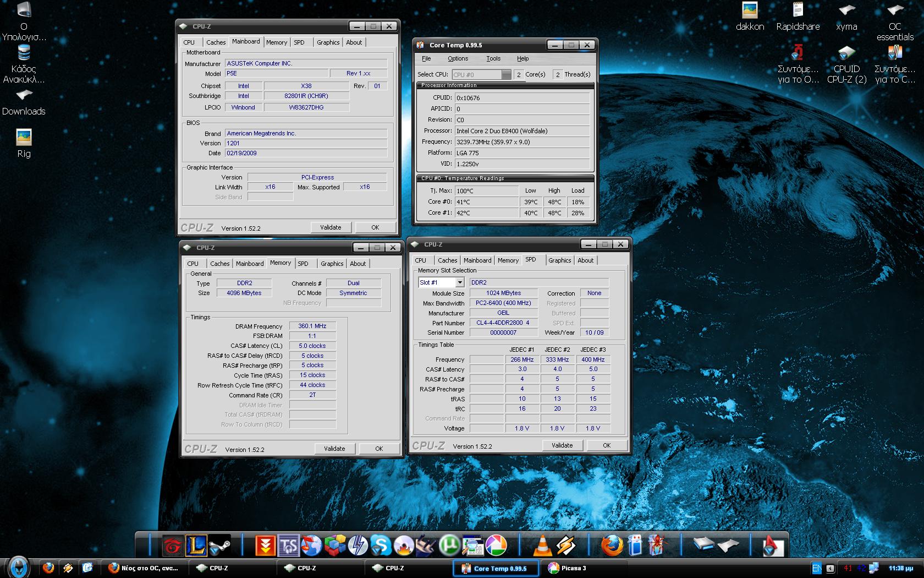Click Validate in the Mainboard CPU-Z window

tap(331, 227)
